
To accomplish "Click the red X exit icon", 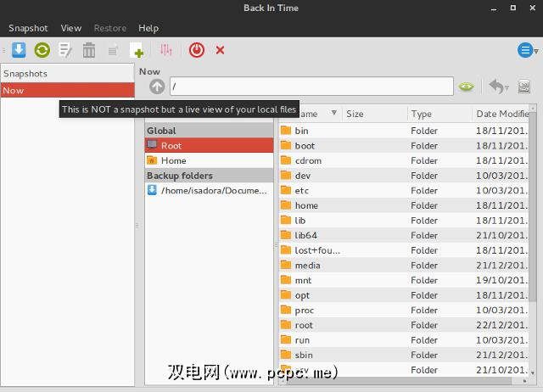I will point(220,50).
